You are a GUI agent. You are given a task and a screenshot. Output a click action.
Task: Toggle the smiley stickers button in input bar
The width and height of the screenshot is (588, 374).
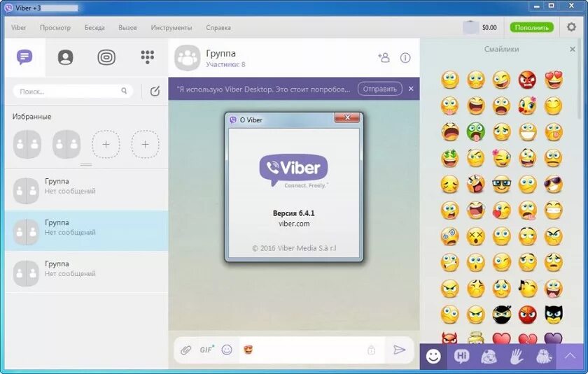227,350
